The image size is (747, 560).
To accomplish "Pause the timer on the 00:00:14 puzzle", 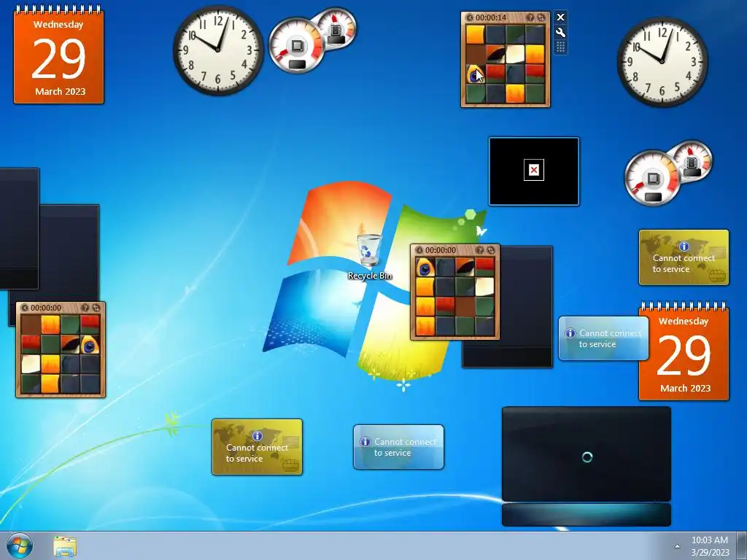I will [x=470, y=17].
